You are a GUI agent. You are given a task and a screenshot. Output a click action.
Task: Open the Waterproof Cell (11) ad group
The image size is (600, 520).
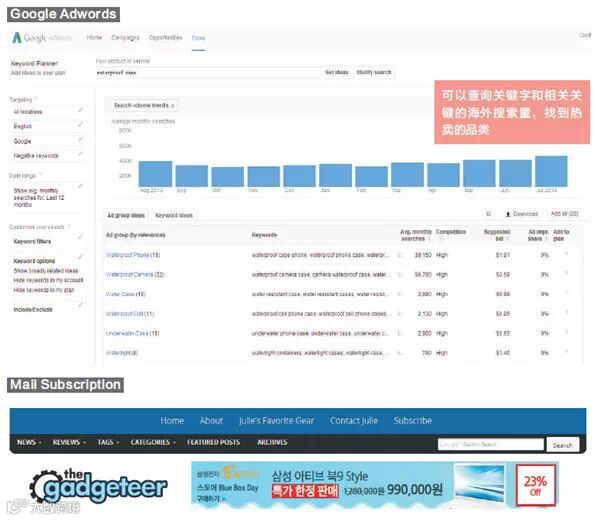[x=130, y=314]
